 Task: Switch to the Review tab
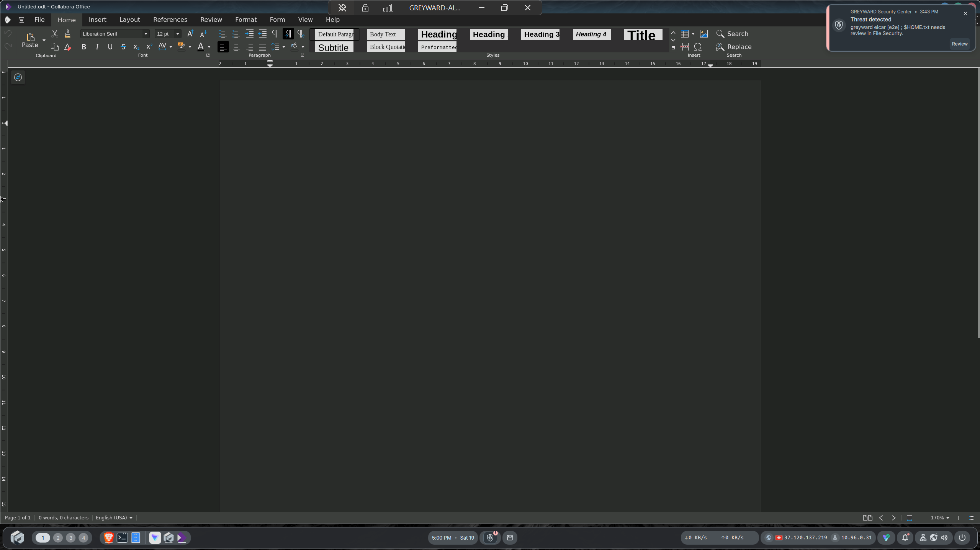(x=211, y=20)
